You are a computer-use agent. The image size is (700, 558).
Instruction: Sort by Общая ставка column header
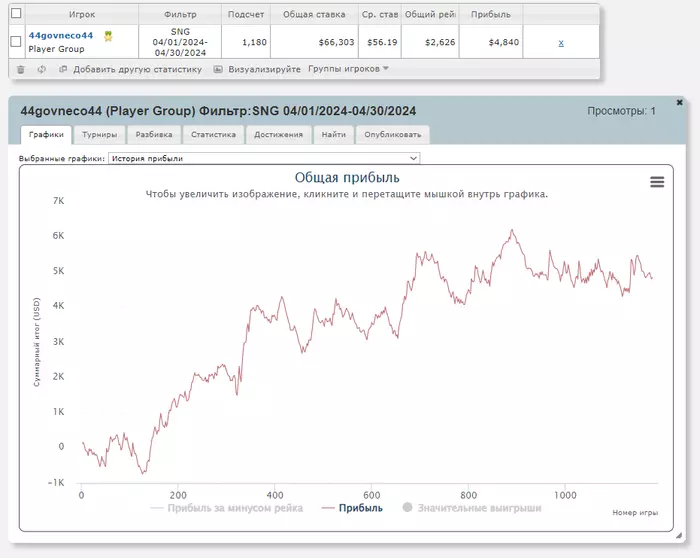click(x=314, y=14)
